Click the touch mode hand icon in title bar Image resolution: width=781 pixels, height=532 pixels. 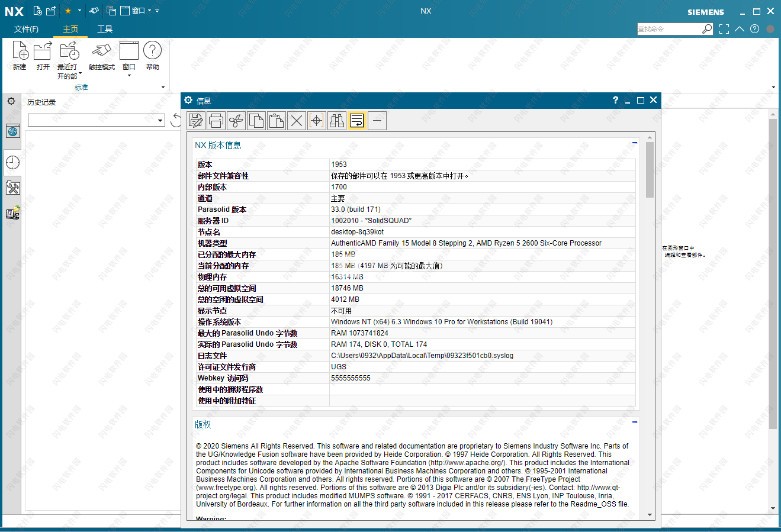click(x=94, y=11)
